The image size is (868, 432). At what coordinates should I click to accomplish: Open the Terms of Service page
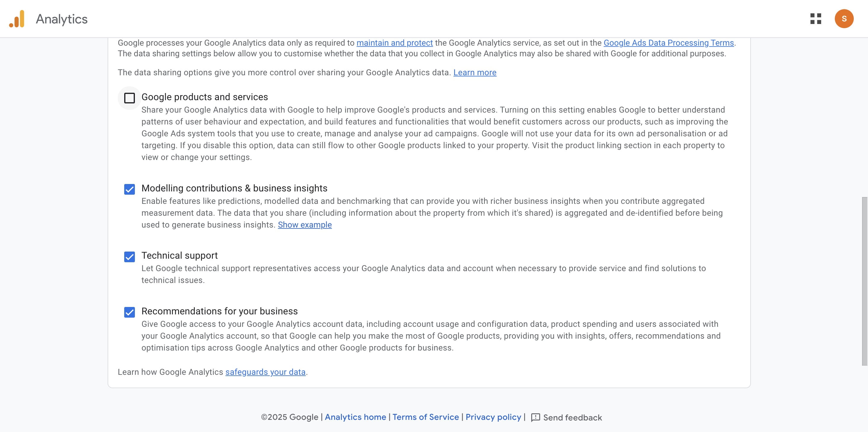point(426,417)
